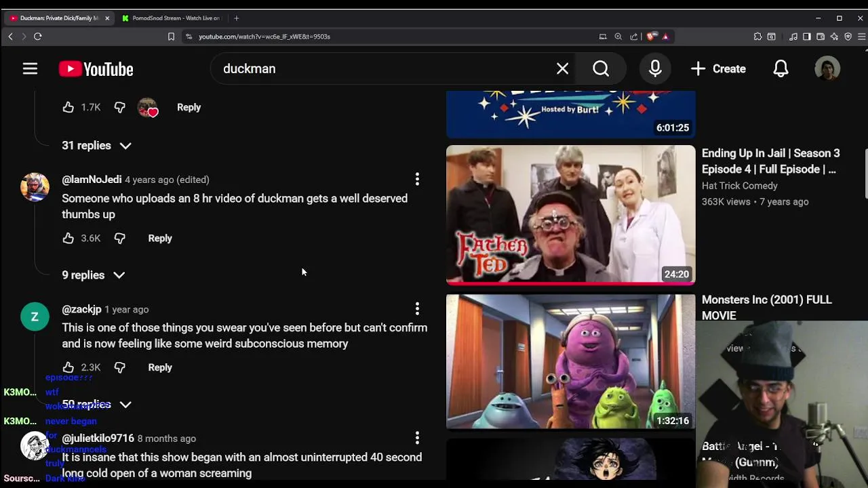Bookmark this page
This screenshot has height=488, width=868.
click(x=171, y=37)
